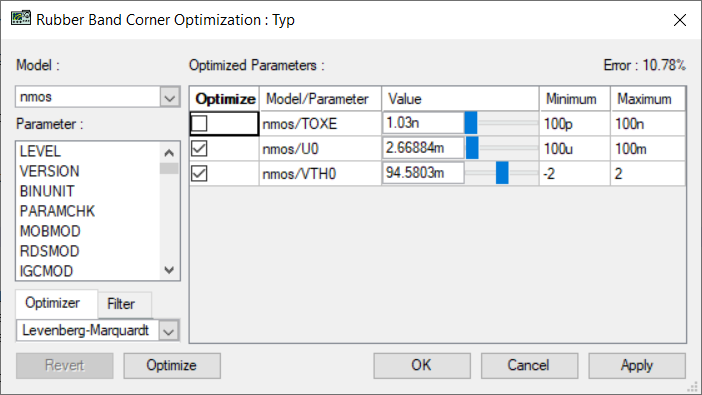This screenshot has height=395, width=702.
Task: Click the Optimize column header
Action: click(x=225, y=99)
